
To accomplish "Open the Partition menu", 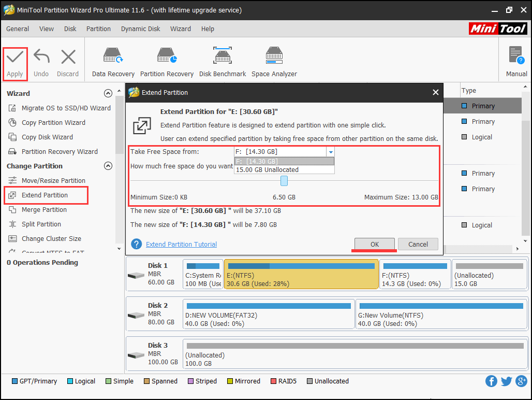I will click(x=98, y=29).
